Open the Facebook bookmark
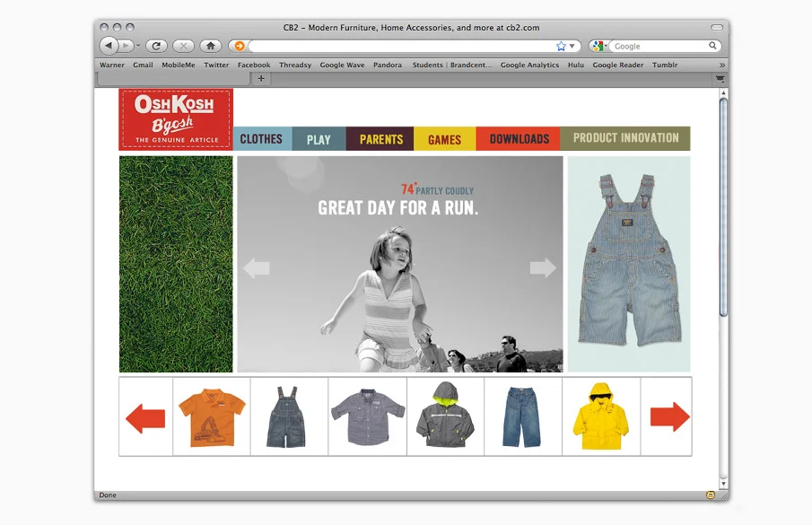 [x=254, y=65]
